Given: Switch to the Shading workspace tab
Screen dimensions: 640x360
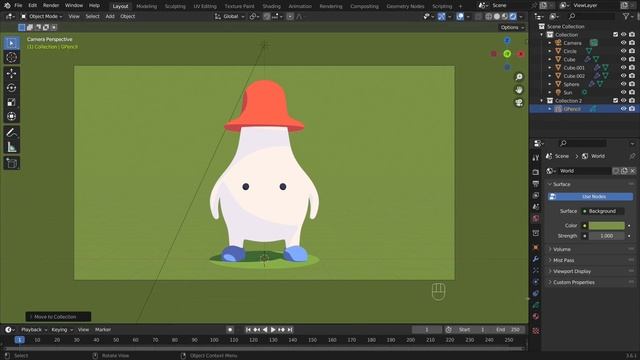Looking at the screenshot, I should [271, 6].
